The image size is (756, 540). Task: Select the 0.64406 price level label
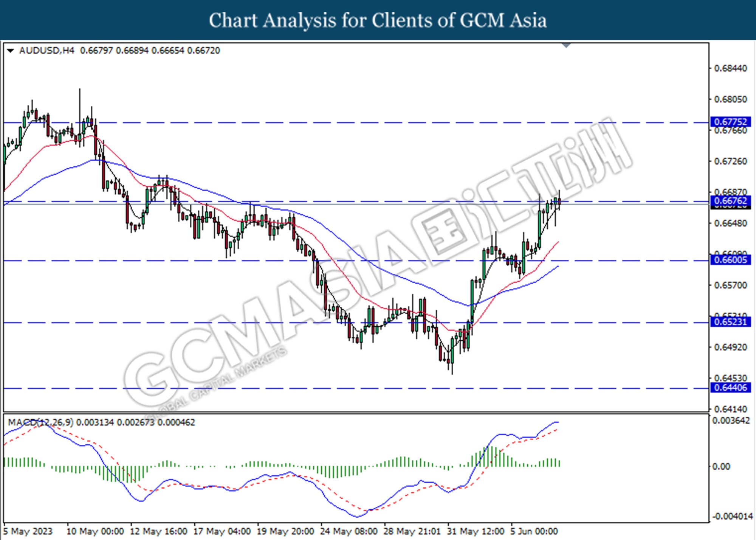pyautogui.click(x=730, y=388)
